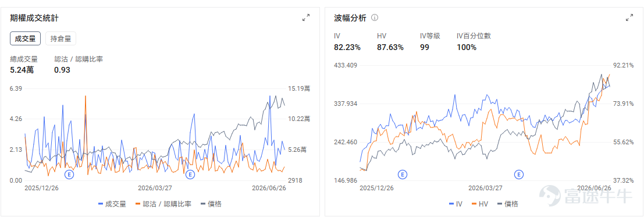
Task: Click the second earnings E marker in 期權成交統計
Action: coord(190,175)
